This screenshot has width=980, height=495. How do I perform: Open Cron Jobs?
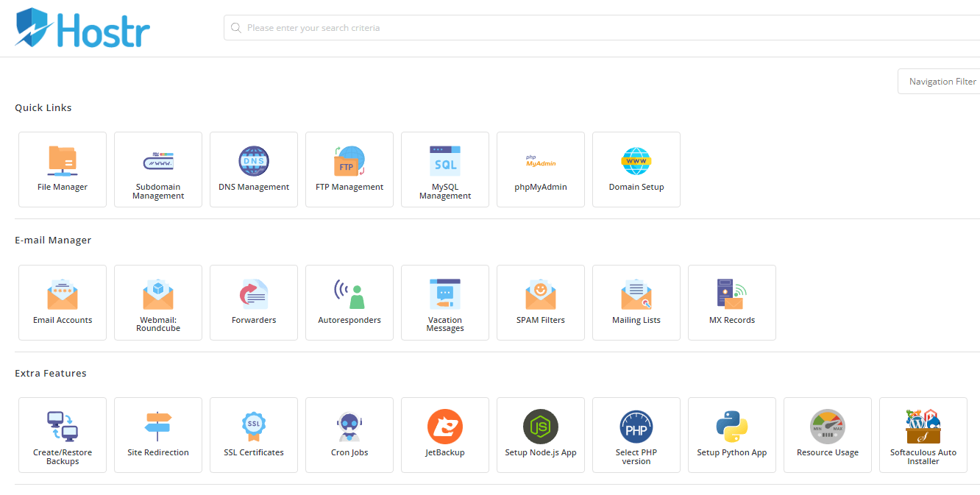coord(349,435)
